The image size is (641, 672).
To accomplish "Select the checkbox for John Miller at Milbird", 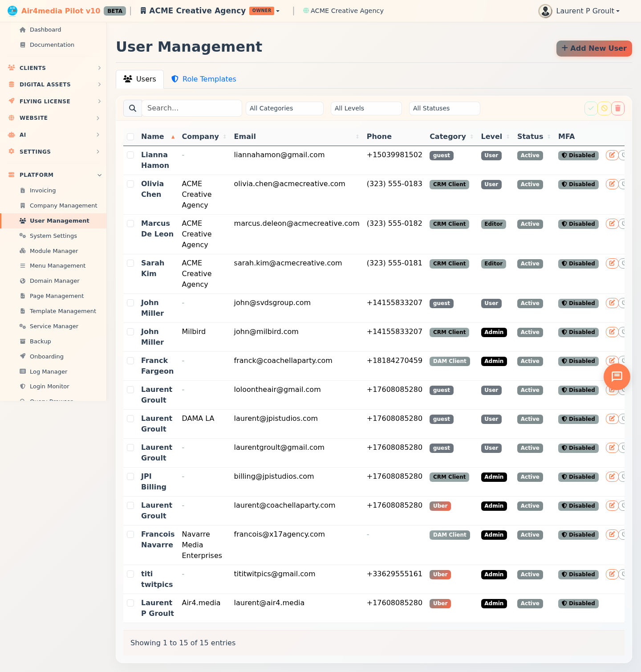I will click(130, 332).
